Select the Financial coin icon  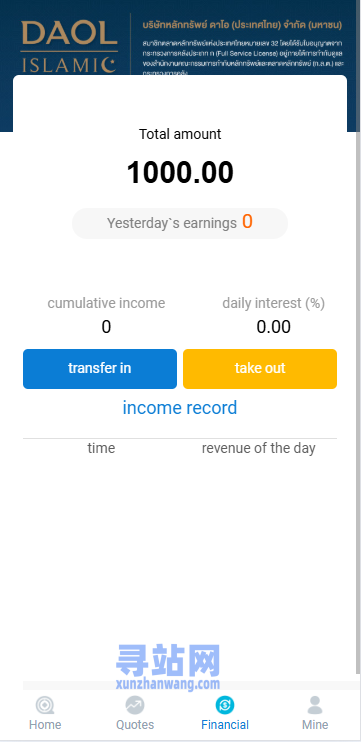pos(225,705)
